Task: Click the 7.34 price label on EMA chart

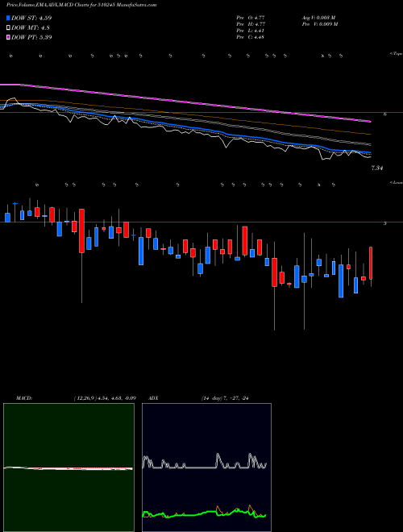Action: point(377,168)
